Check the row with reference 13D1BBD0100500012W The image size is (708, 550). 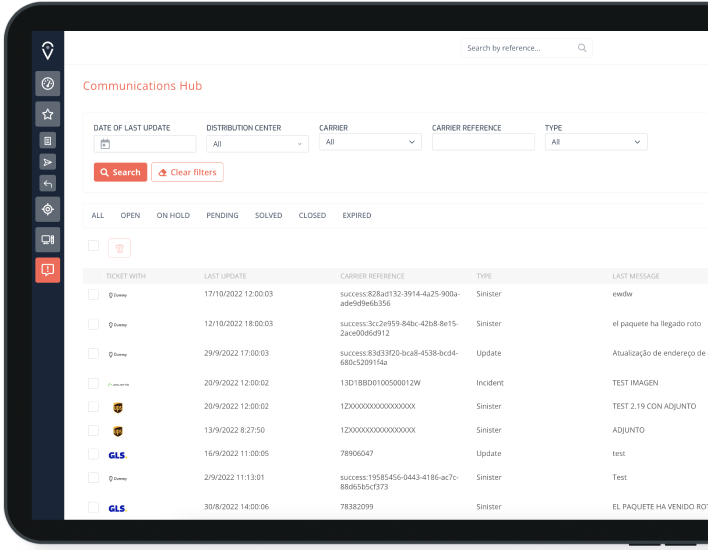pyautogui.click(x=93, y=383)
